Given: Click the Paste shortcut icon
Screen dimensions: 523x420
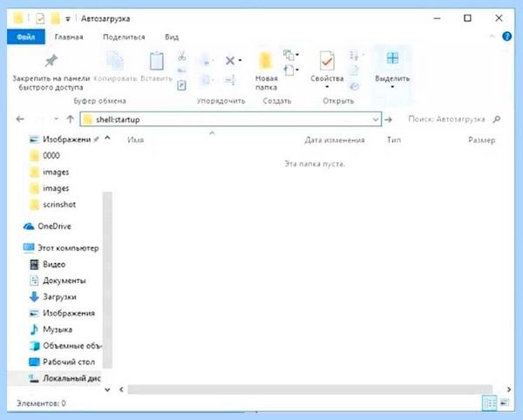Looking at the screenshot, I should pyautogui.click(x=181, y=85).
